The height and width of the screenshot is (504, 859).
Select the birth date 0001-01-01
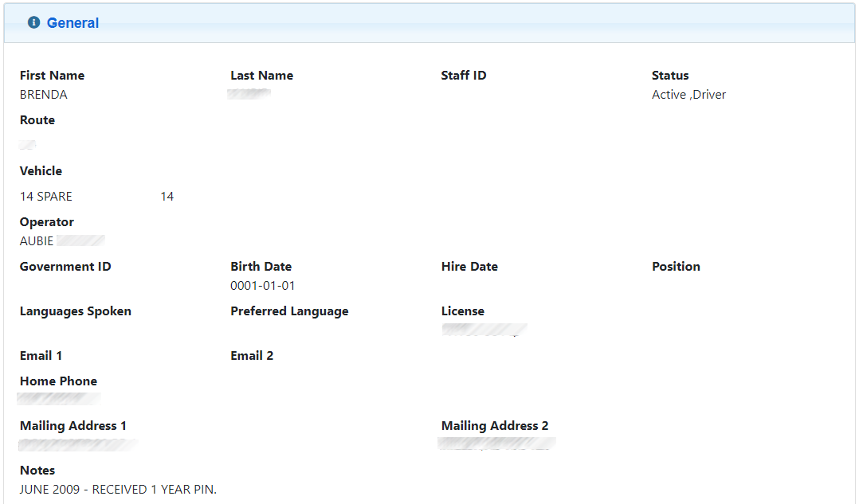263,286
